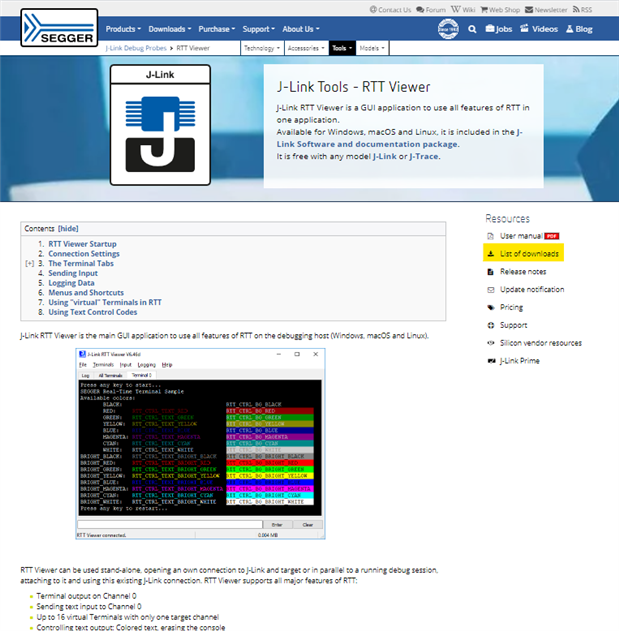Open the Support resource link

point(514,325)
